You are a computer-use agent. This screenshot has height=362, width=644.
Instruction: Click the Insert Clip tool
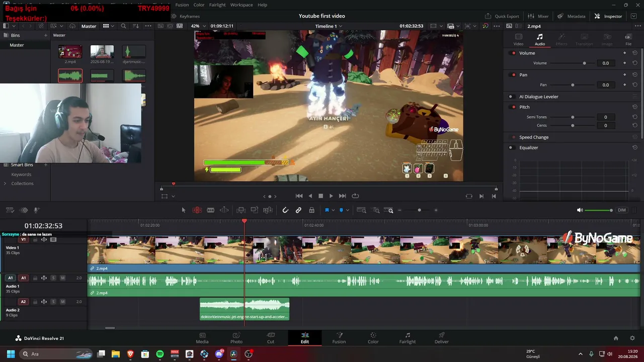point(241,210)
